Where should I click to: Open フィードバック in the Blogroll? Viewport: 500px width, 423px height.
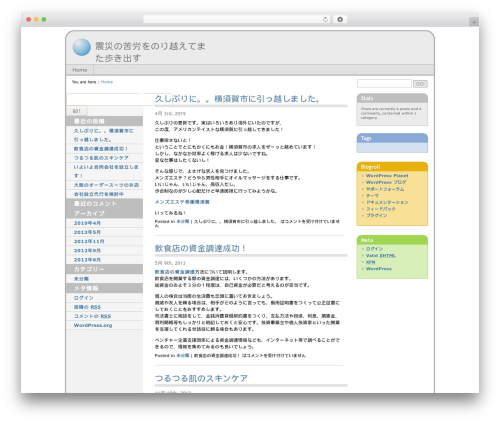(x=381, y=209)
